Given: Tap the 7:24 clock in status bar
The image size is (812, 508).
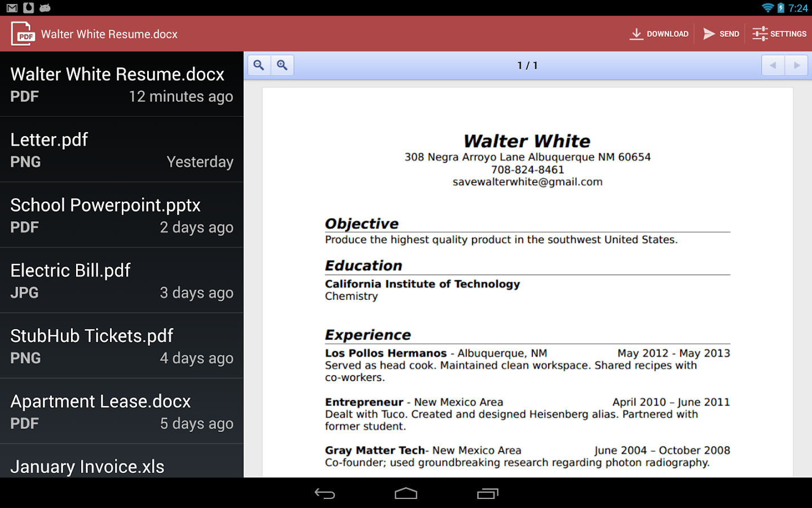Looking at the screenshot, I should 798,8.
